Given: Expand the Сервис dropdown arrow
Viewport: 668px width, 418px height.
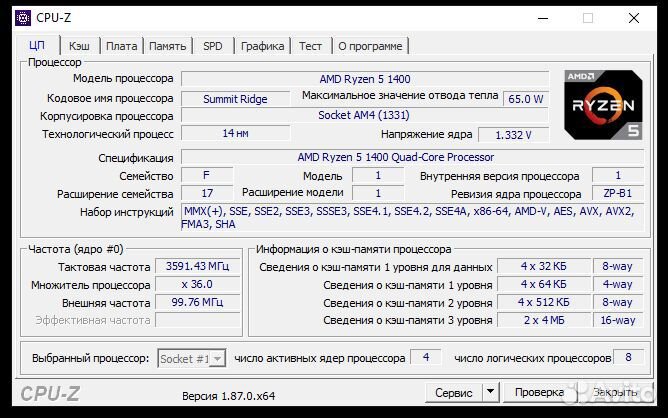Looking at the screenshot, I should [x=490, y=392].
